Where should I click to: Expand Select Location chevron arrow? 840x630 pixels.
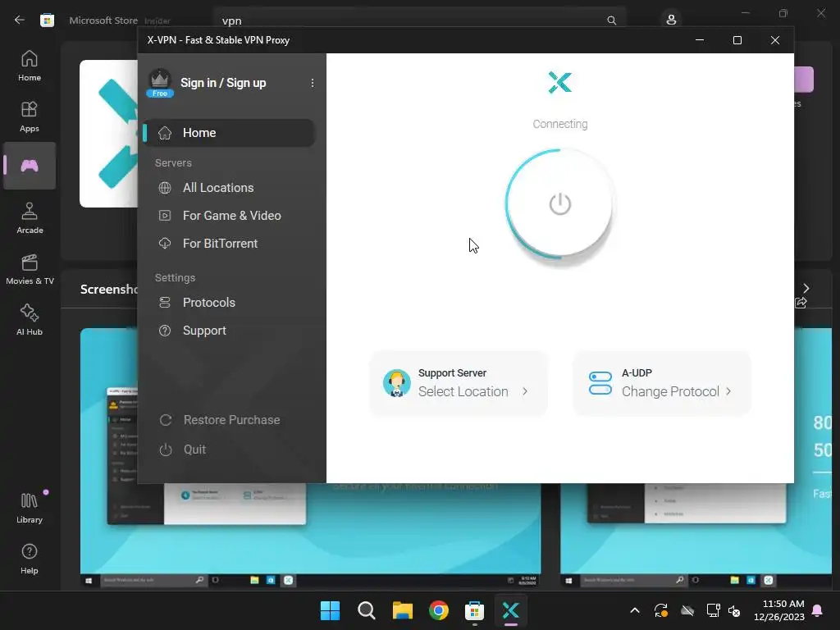[x=525, y=391]
